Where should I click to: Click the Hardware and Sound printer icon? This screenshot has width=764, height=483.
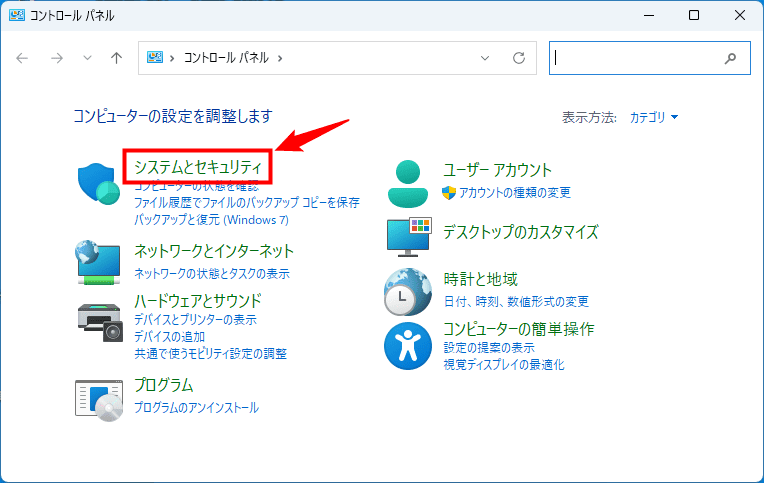[x=100, y=322]
